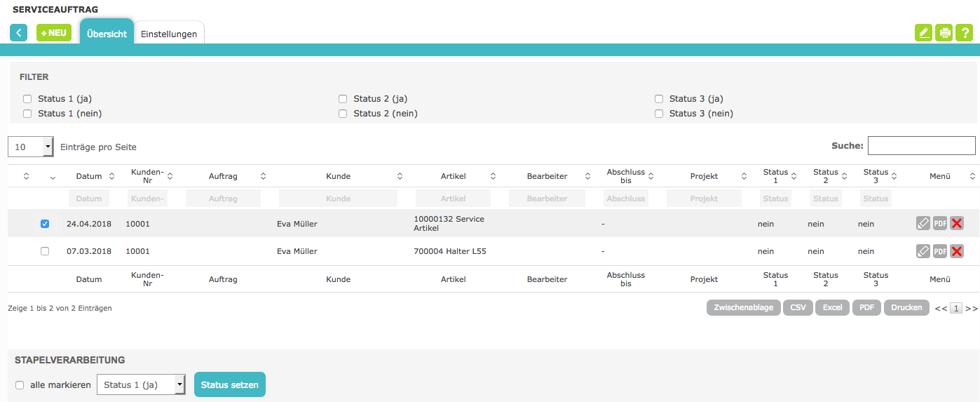Image resolution: width=980 pixels, height=402 pixels.
Task: Check the 07.03.2018 row checkbox
Action: tap(45, 251)
